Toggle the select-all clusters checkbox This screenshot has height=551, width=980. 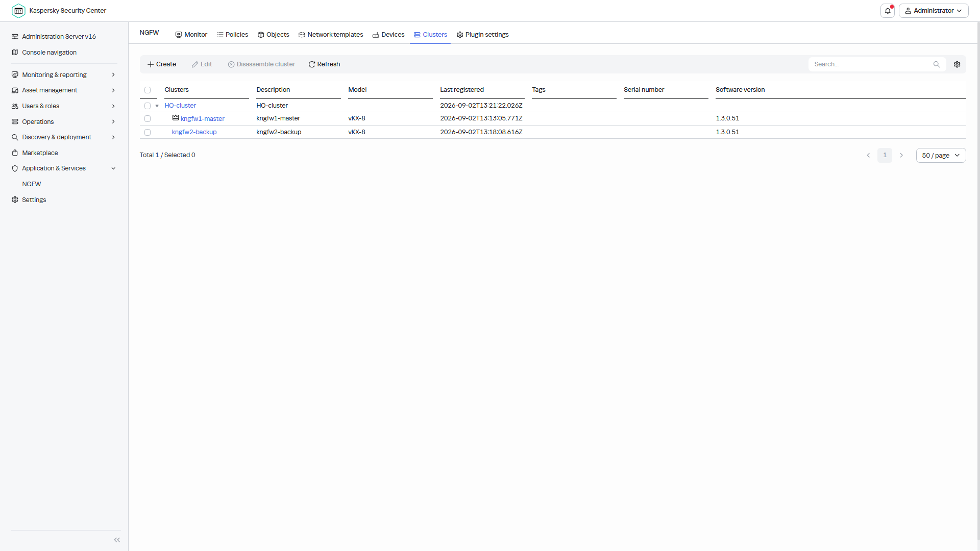[148, 90]
